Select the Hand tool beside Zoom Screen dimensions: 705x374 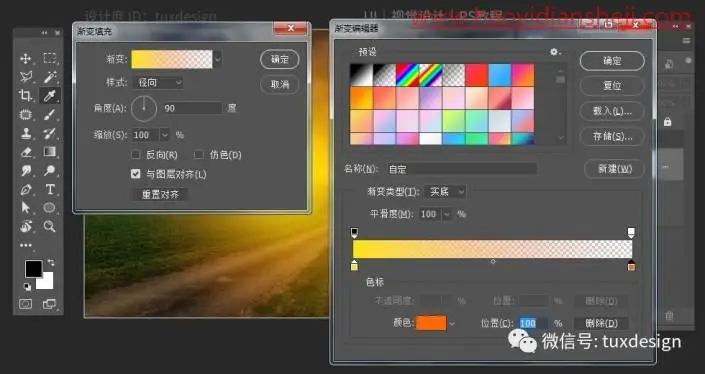pos(26,226)
